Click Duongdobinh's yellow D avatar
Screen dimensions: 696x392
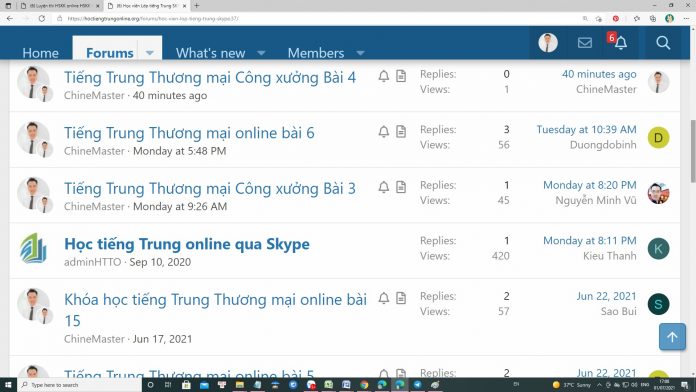click(x=658, y=138)
